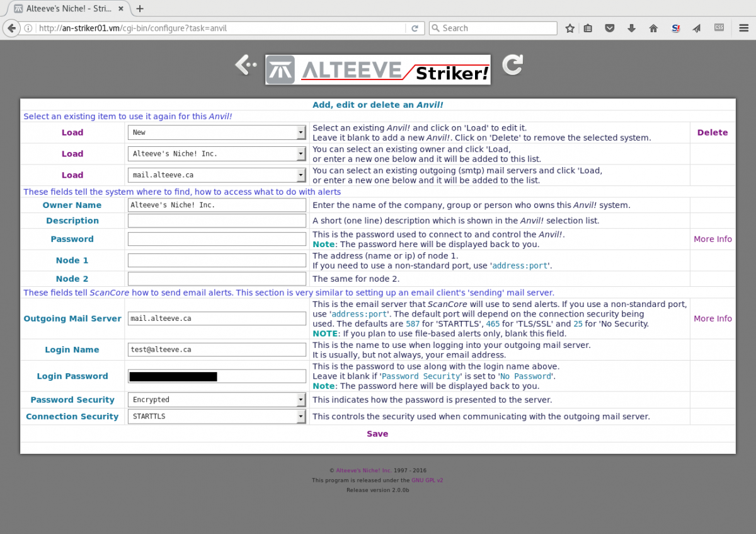Click the Striker refresh icon beside logo

click(x=512, y=64)
